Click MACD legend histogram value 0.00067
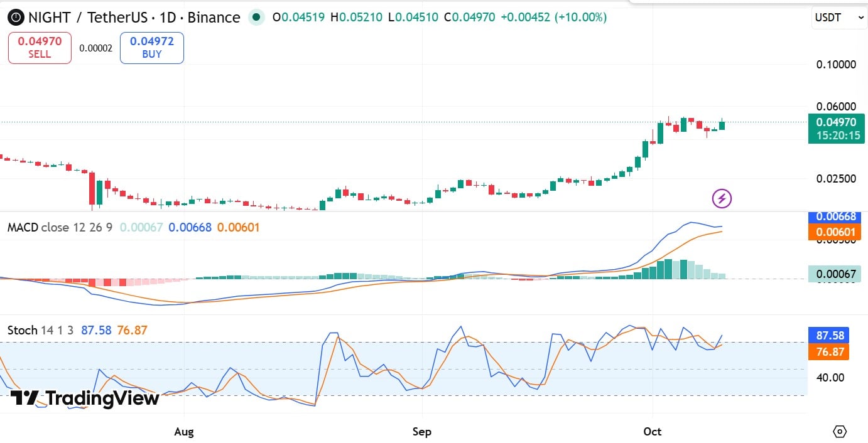Image resolution: width=868 pixels, height=443 pixels. (141, 227)
